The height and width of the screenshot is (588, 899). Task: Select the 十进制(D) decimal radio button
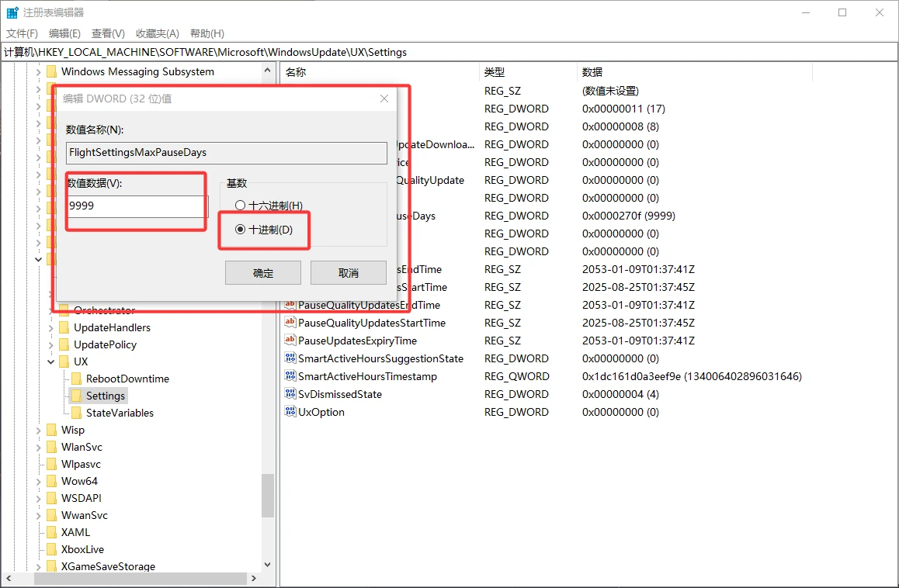point(240,230)
